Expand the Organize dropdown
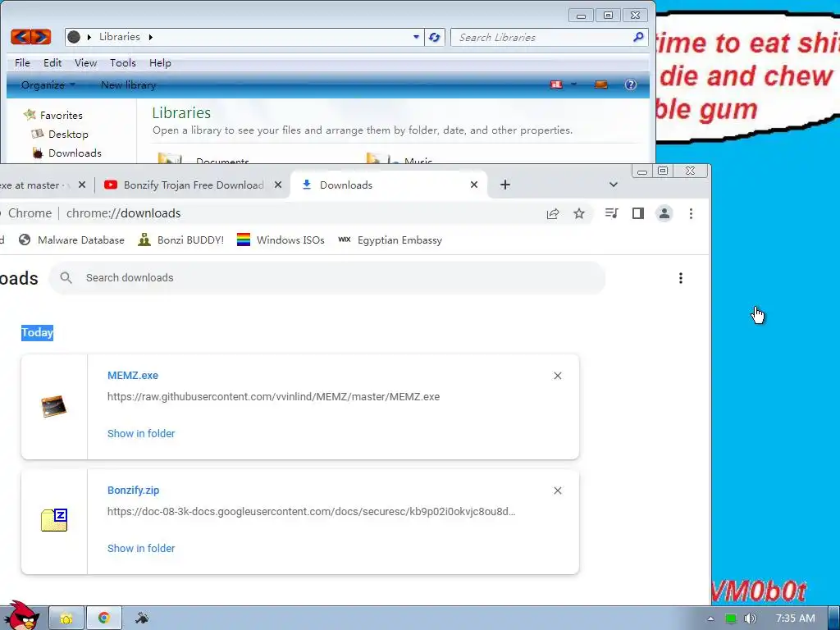Screen dimensions: 840x630 pyautogui.click(x=48, y=84)
